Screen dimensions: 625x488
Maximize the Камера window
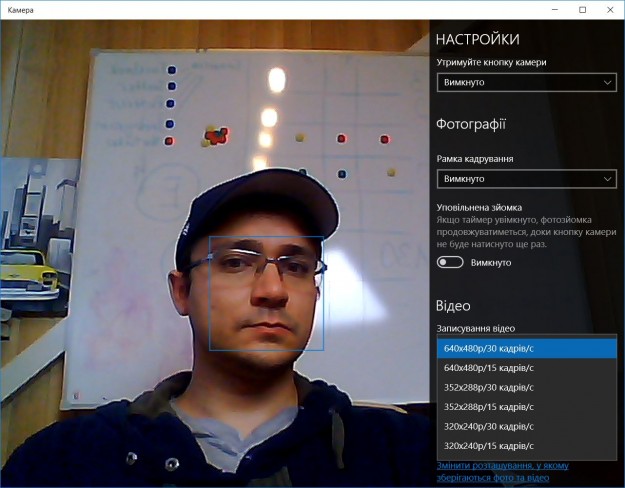582,9
